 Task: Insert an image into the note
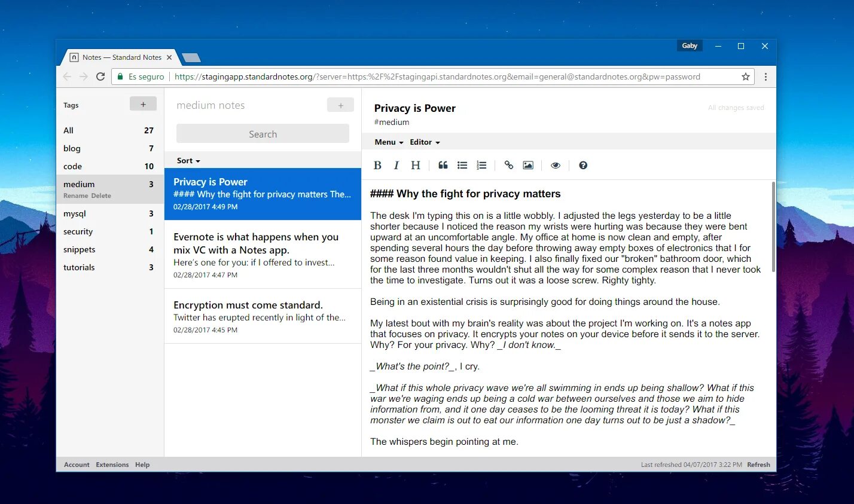pos(527,165)
